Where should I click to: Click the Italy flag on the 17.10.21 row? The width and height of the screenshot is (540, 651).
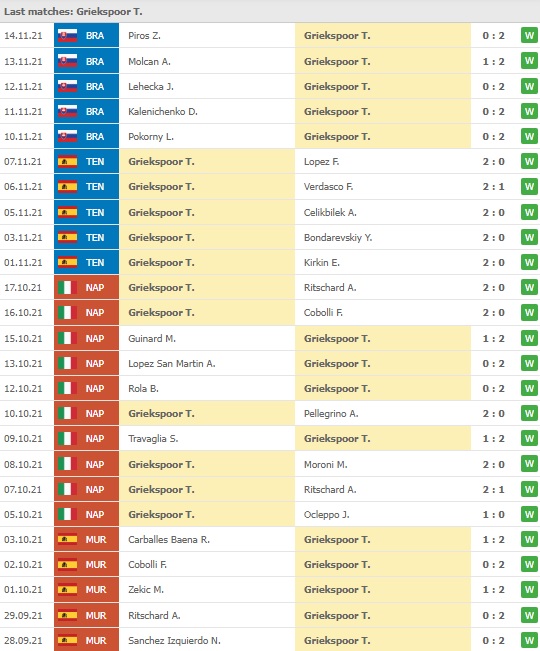(67, 287)
